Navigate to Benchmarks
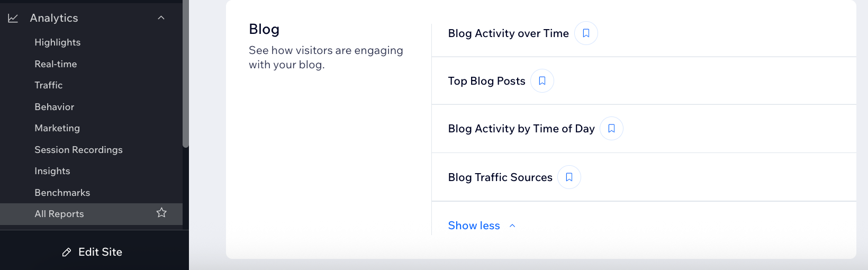This screenshot has width=868, height=270. coord(62,193)
